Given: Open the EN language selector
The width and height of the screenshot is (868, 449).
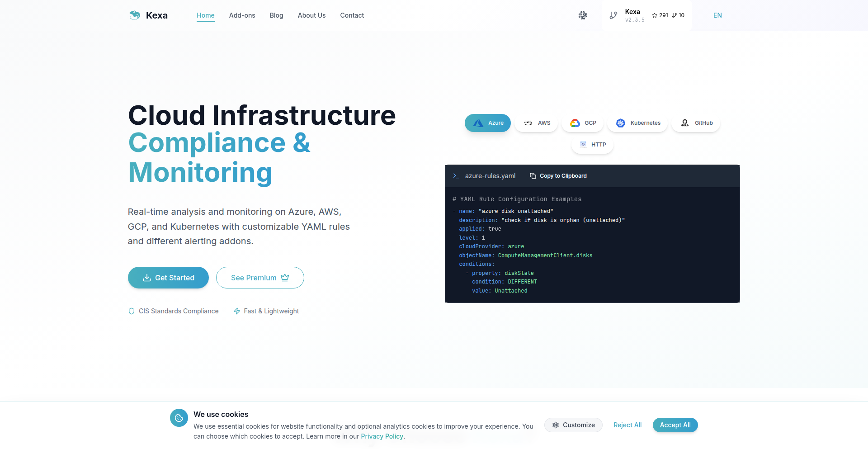Looking at the screenshot, I should 717,15.
